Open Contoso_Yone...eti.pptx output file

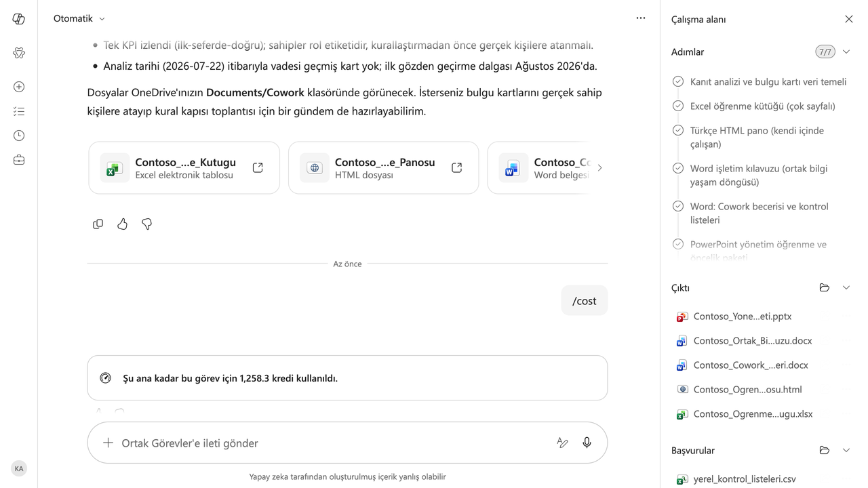click(x=743, y=317)
